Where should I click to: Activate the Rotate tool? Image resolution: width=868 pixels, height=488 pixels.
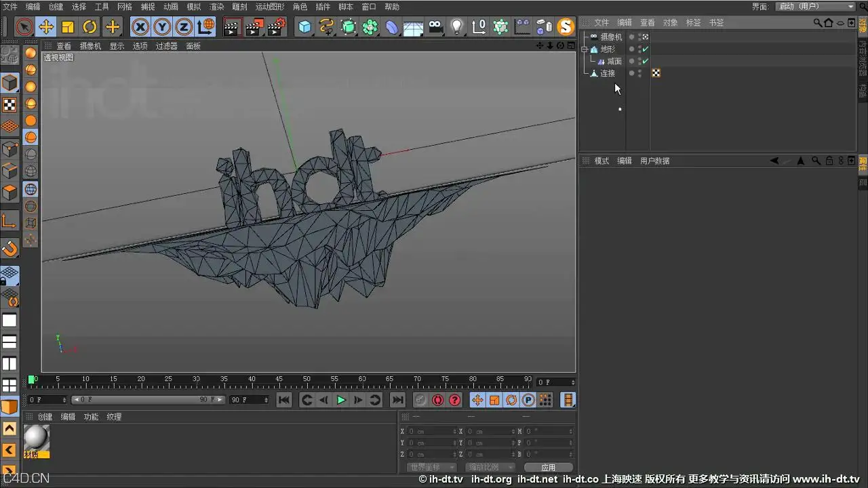tap(90, 27)
